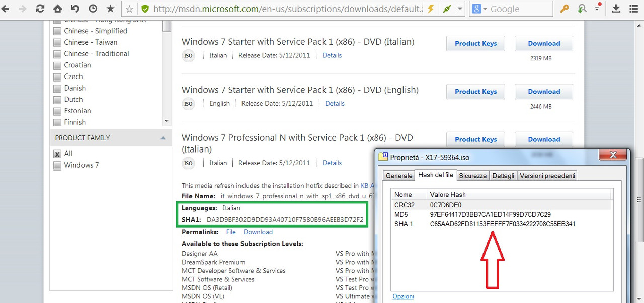Viewport: 644px width, 303px height.
Task: Click Download for Professional N Italian
Action: [x=544, y=139]
